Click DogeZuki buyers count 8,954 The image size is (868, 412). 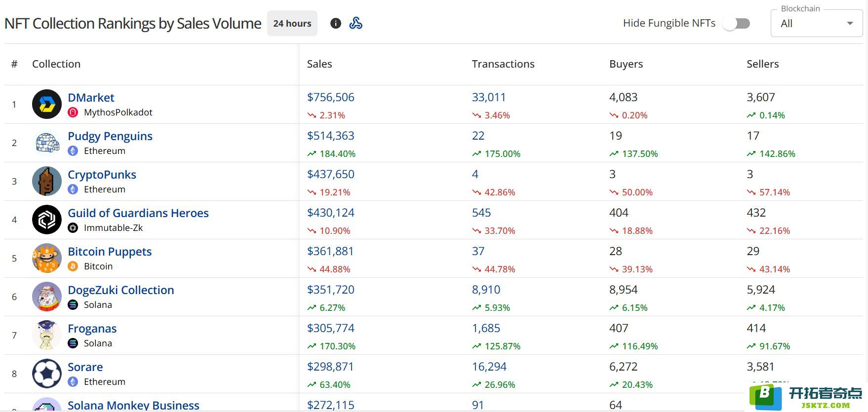[x=624, y=290]
